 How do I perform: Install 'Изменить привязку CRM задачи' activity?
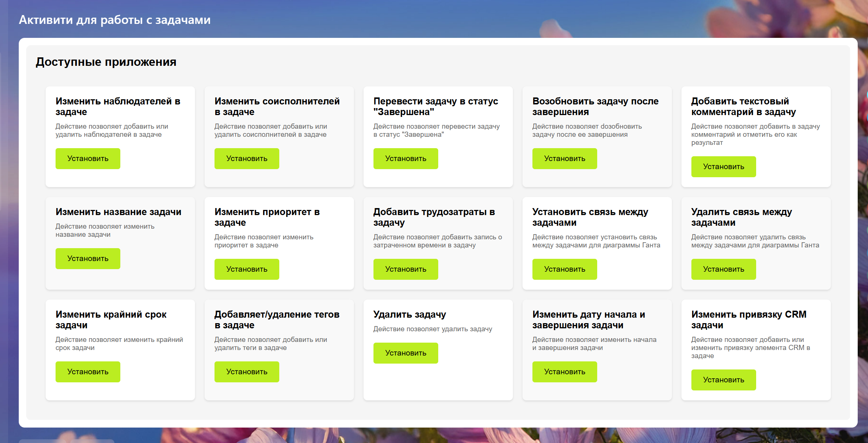[723, 380]
